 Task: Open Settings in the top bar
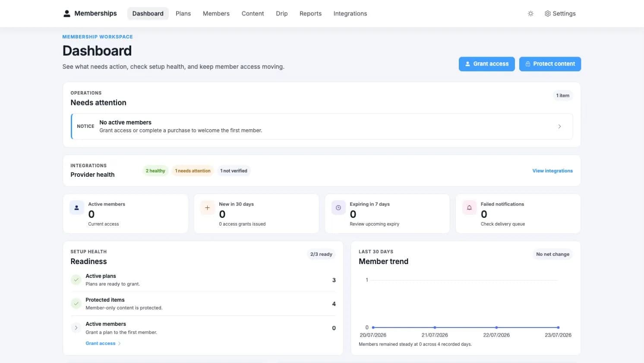pos(560,13)
